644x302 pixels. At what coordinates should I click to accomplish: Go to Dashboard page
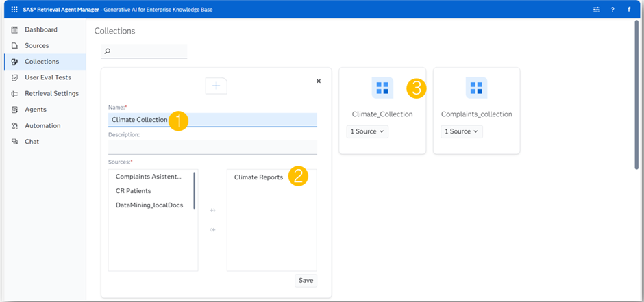click(41, 29)
